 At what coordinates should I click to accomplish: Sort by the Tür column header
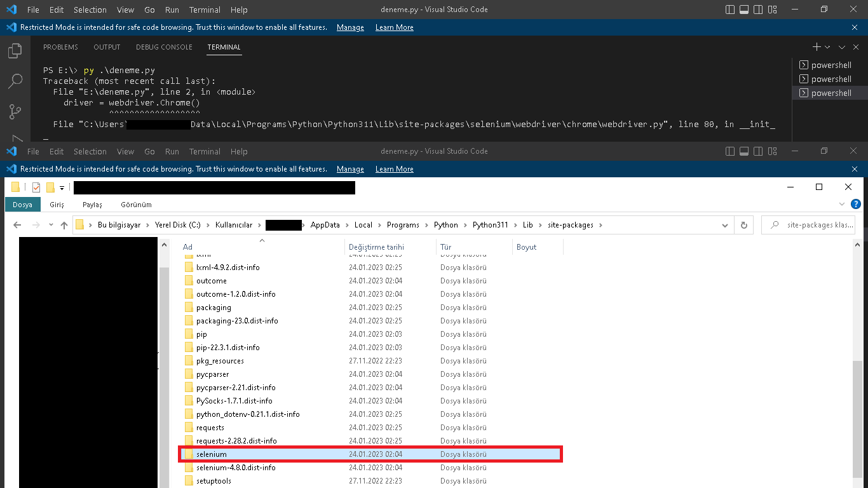click(x=474, y=247)
